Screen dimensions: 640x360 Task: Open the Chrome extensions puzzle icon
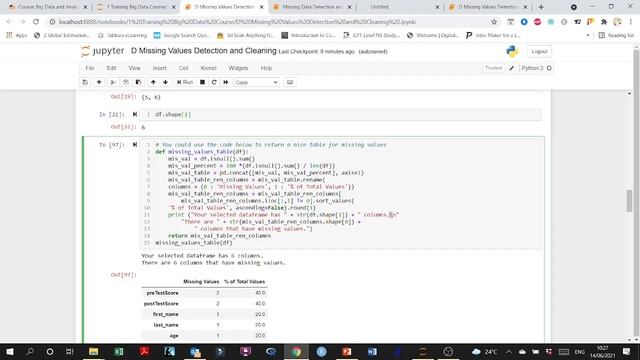(604, 22)
